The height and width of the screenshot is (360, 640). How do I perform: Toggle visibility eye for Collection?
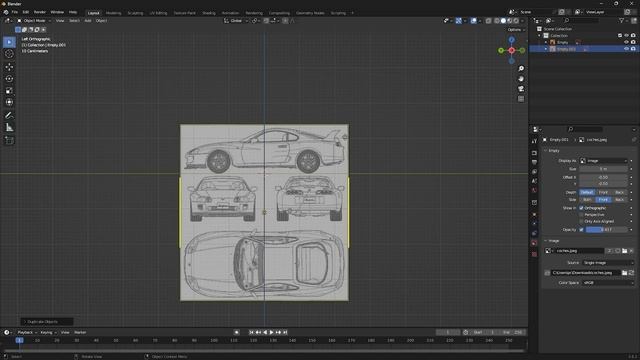[x=627, y=36]
